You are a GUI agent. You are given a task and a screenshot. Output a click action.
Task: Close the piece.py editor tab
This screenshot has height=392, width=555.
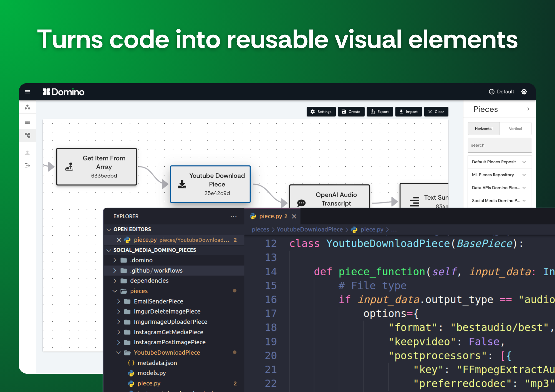coord(294,216)
